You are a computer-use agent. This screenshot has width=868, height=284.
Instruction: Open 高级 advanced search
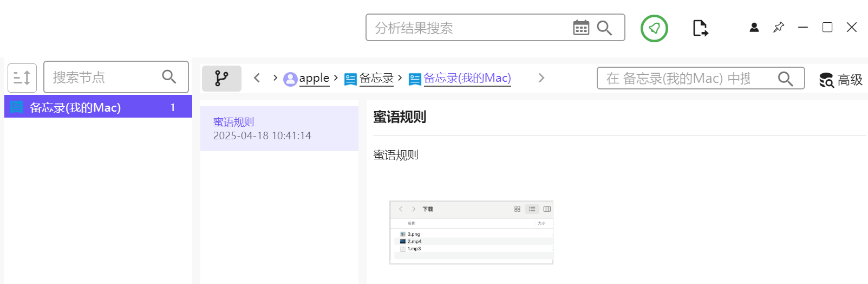(x=841, y=80)
